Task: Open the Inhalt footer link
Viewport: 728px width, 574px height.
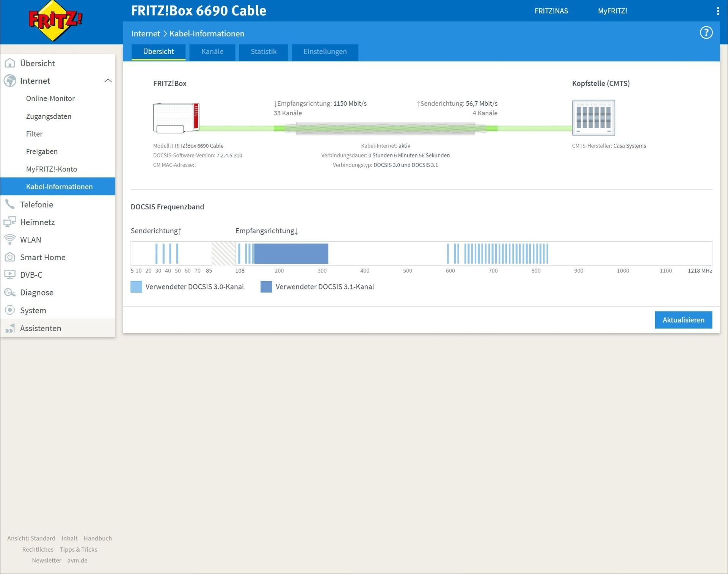Action: pyautogui.click(x=69, y=538)
